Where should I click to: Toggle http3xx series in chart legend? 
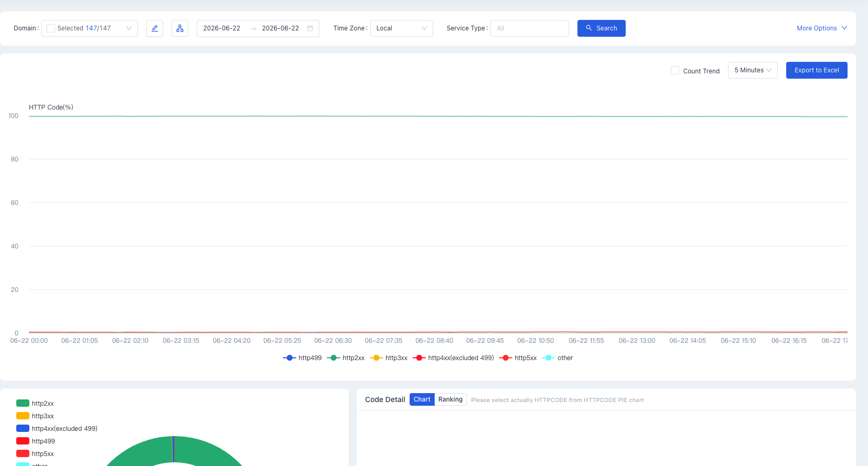tap(389, 358)
